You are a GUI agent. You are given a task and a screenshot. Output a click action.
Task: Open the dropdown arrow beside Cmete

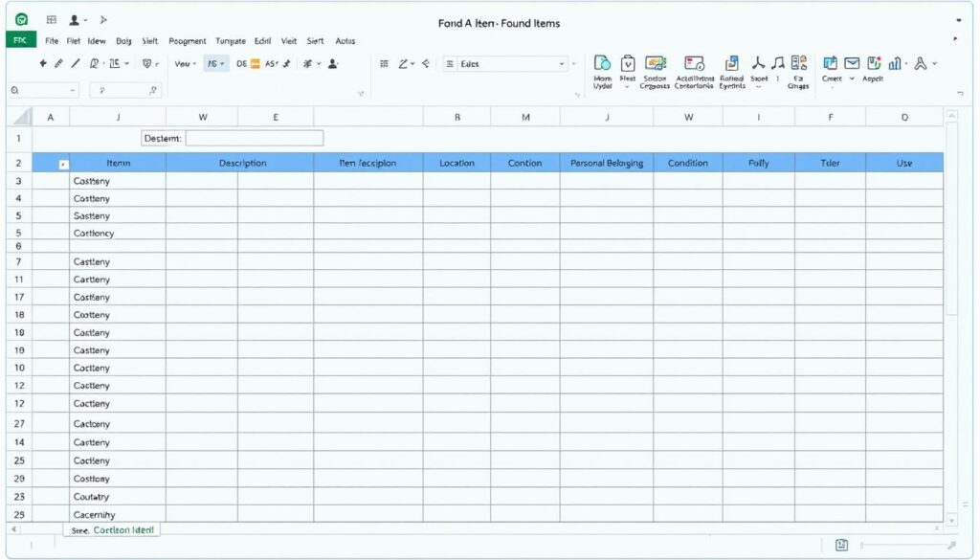pyautogui.click(x=851, y=78)
